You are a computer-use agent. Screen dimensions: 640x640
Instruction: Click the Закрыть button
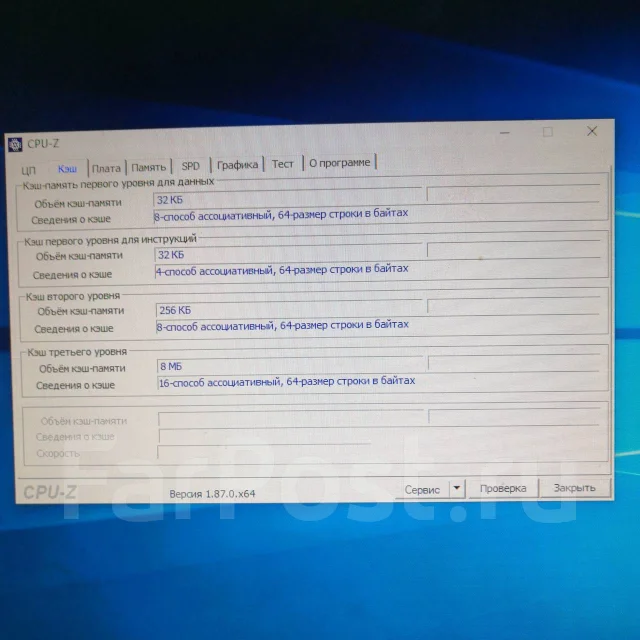coord(574,488)
